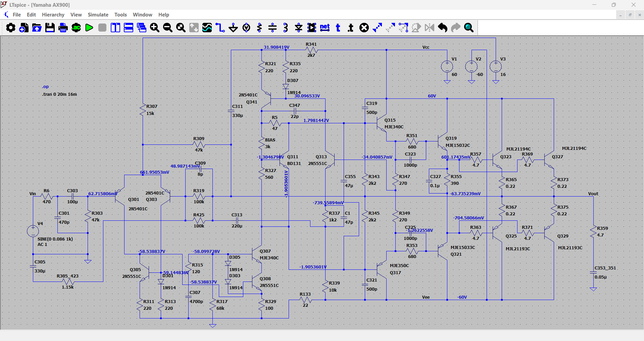Image resolution: width=644 pixels, height=341 pixels.
Task: Save the schematic with floppy disk icon
Action: pos(50,28)
